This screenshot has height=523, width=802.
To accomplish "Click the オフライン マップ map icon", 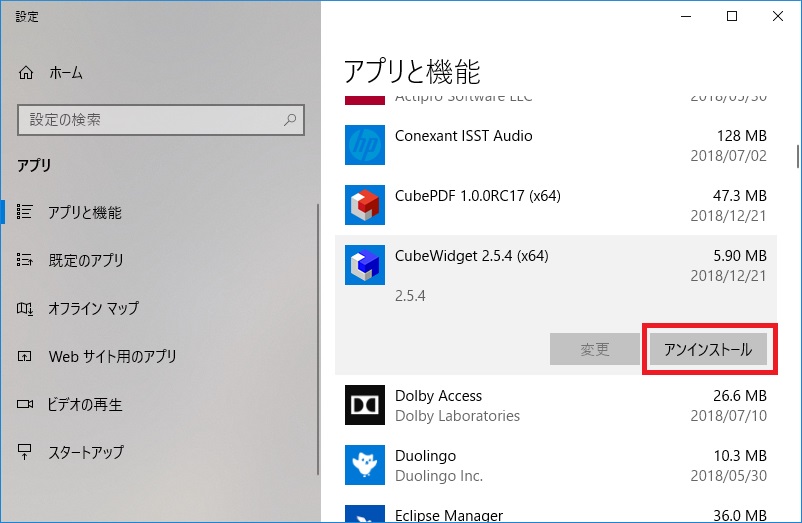I will (x=25, y=308).
